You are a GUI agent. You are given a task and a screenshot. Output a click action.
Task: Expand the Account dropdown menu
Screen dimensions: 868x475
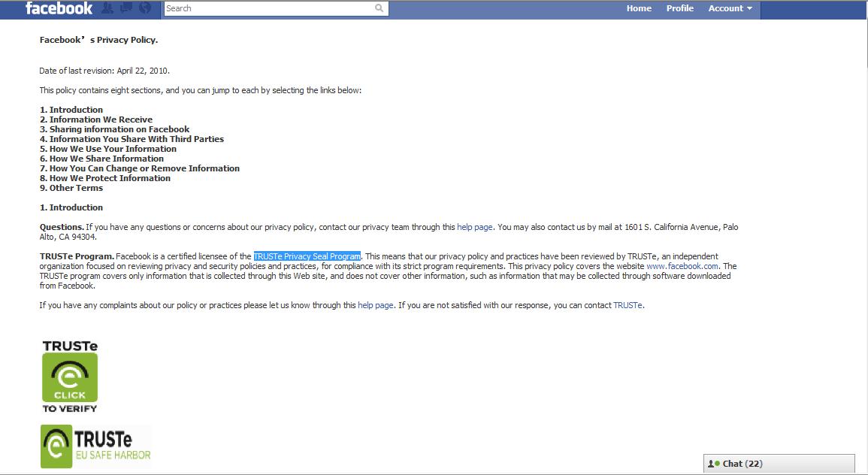click(x=730, y=8)
